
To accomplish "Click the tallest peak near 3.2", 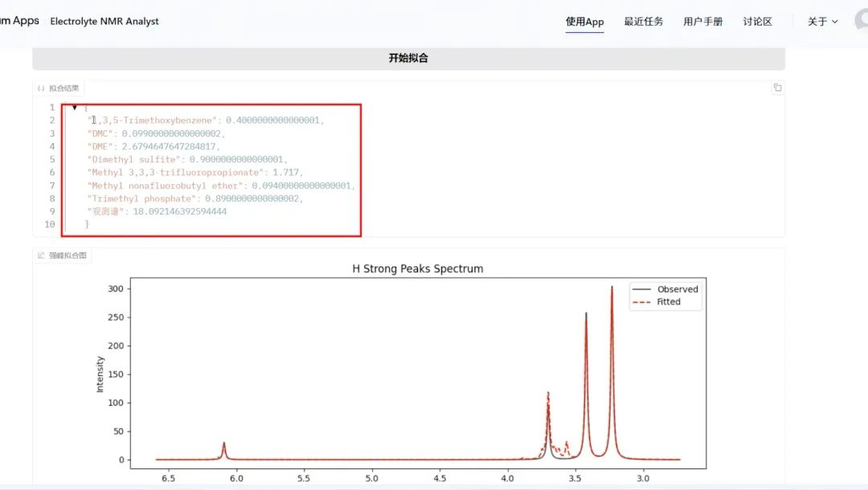I will point(612,289).
